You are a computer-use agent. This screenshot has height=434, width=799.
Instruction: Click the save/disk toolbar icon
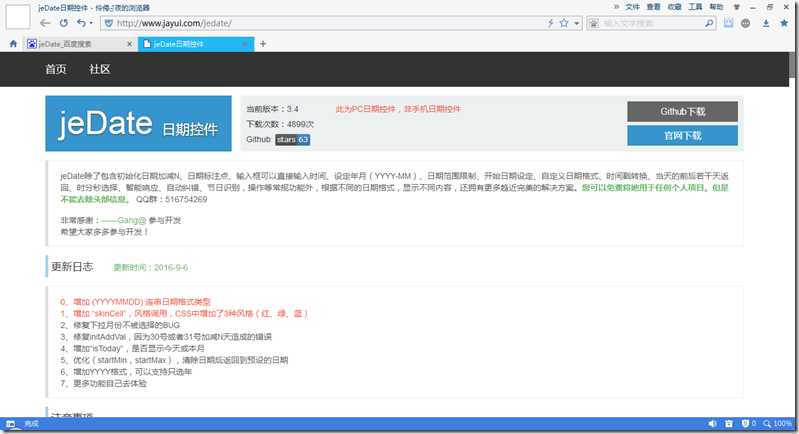(x=729, y=23)
